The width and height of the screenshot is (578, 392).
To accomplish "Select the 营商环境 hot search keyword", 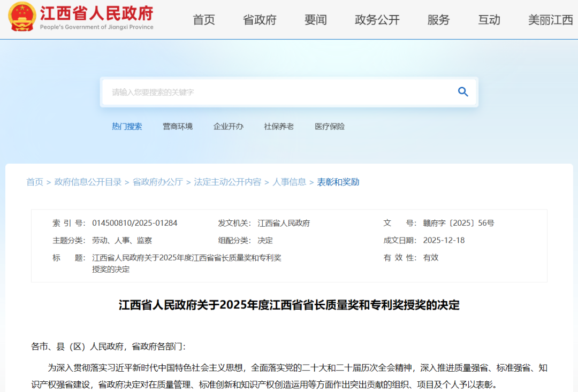I will [178, 126].
